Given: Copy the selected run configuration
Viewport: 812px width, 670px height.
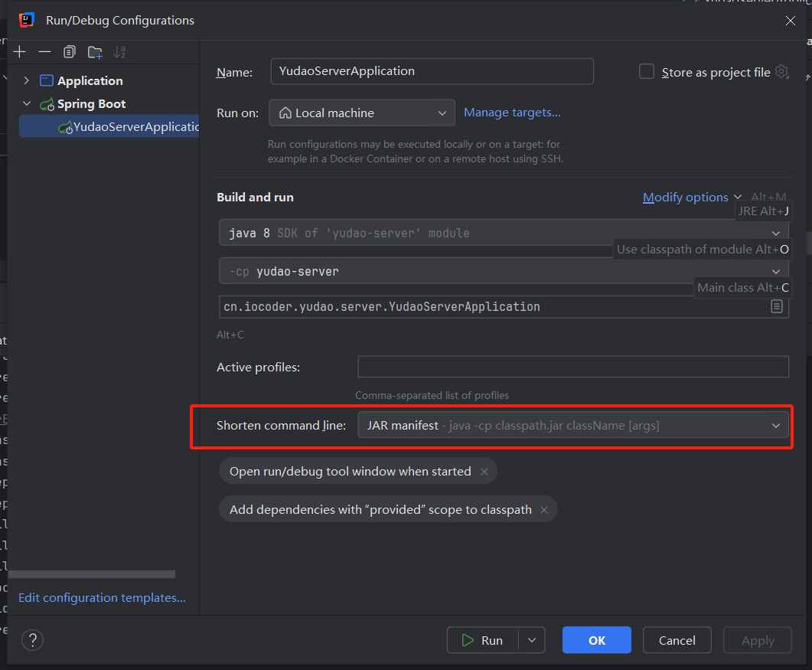Looking at the screenshot, I should (70, 52).
